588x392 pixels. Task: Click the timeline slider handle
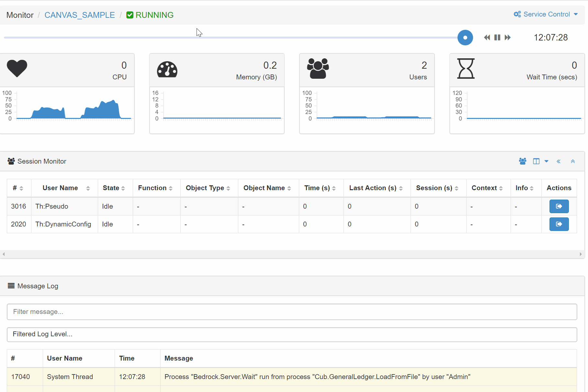coord(465,38)
